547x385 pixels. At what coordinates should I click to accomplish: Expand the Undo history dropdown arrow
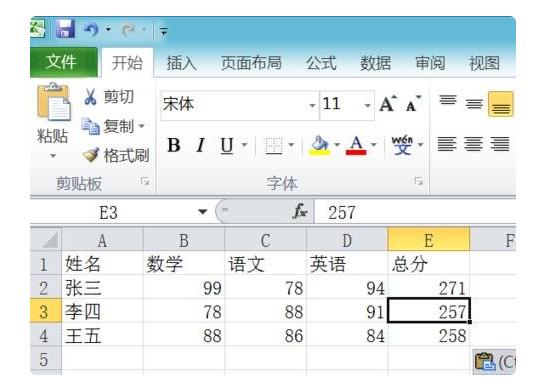coord(108,29)
